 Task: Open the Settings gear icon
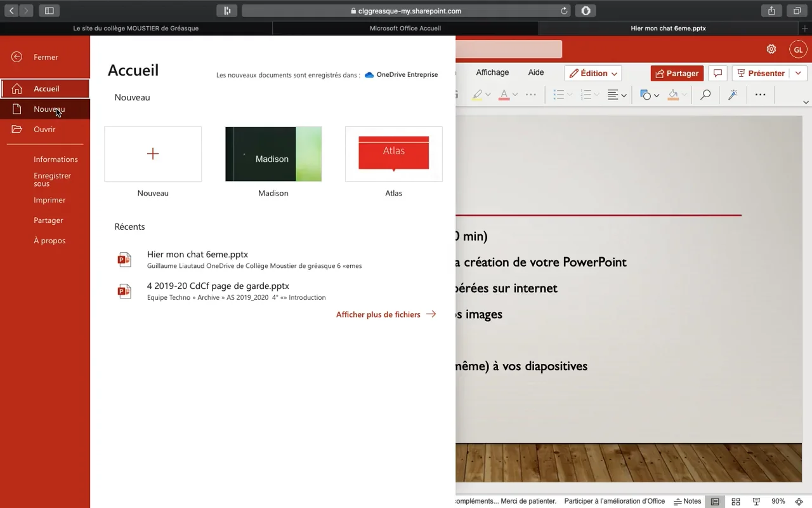(x=771, y=49)
